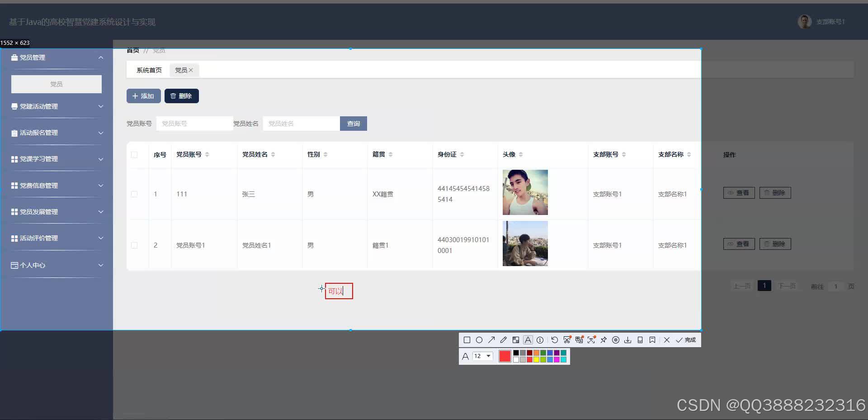Select the rectangle annotation tool
Image resolution: width=868 pixels, height=420 pixels.
point(467,340)
